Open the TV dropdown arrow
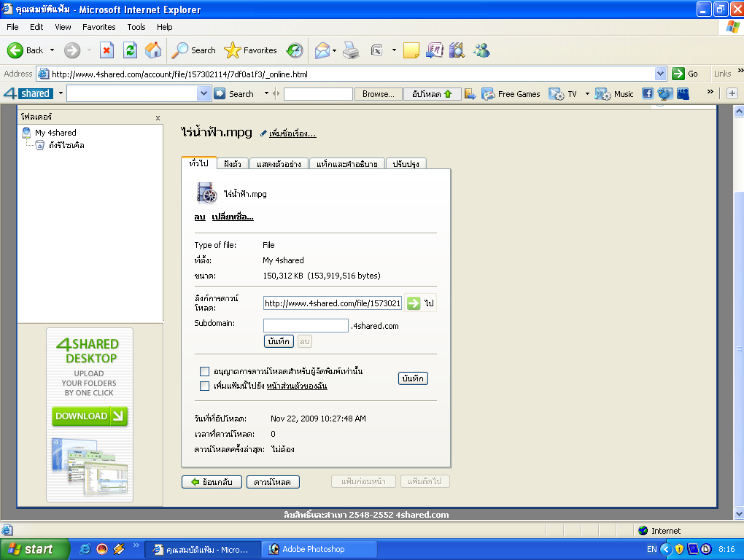Image resolution: width=744 pixels, height=560 pixels. coord(587,94)
